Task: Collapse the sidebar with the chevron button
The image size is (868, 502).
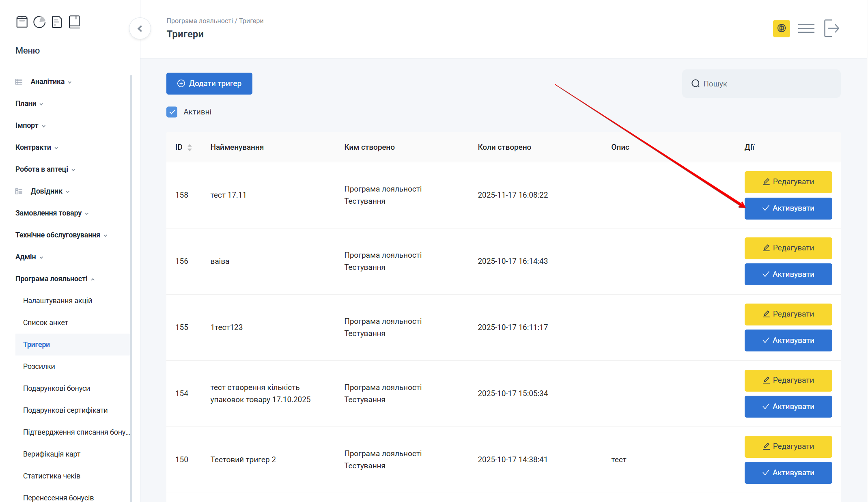Action: tap(140, 28)
